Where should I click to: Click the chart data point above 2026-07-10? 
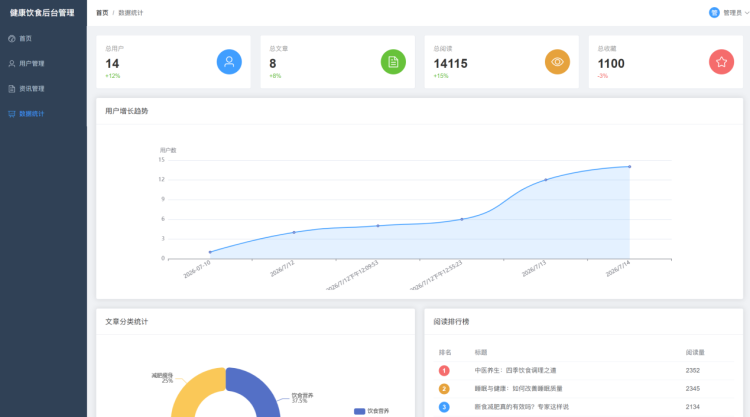point(210,252)
